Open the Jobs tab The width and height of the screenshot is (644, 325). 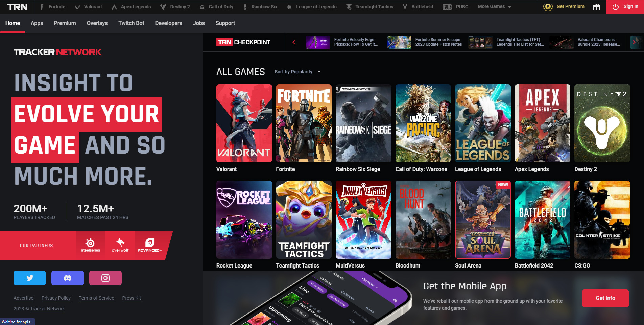pyautogui.click(x=199, y=23)
